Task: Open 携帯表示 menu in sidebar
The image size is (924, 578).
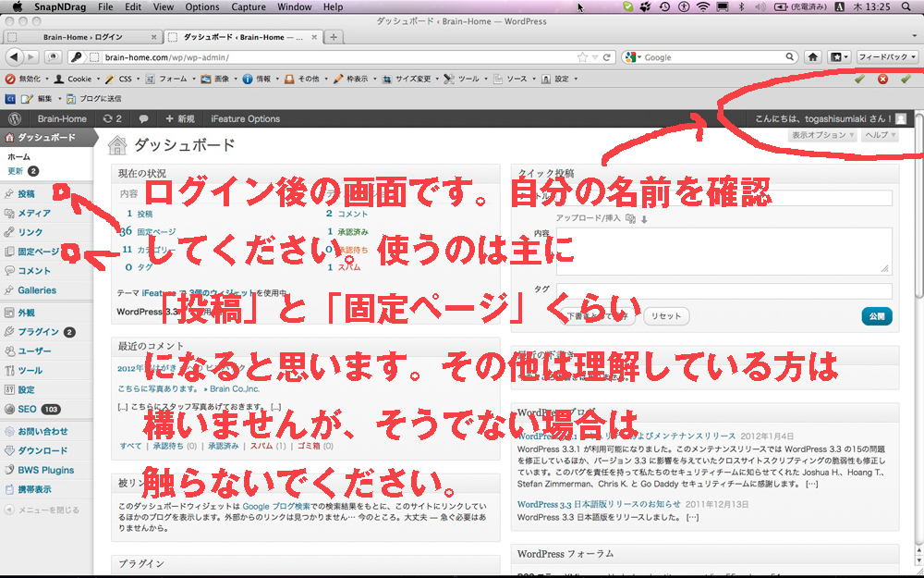Action: [34, 489]
